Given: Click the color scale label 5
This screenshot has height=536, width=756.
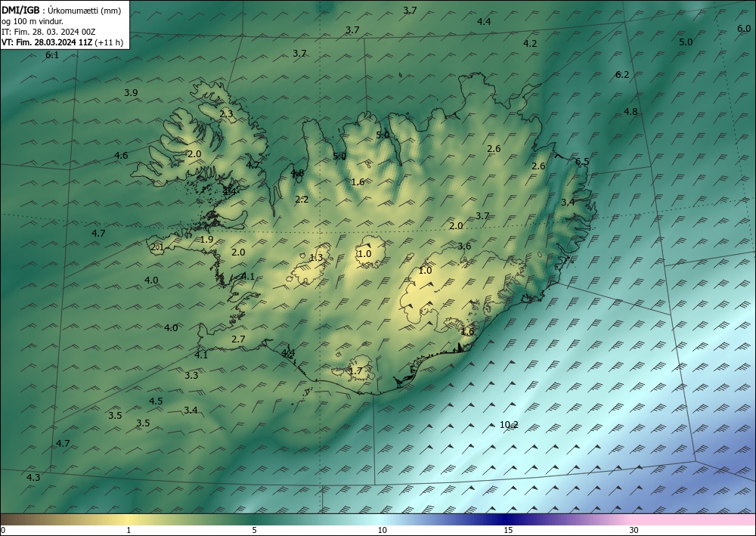Looking at the screenshot, I should click(254, 531).
